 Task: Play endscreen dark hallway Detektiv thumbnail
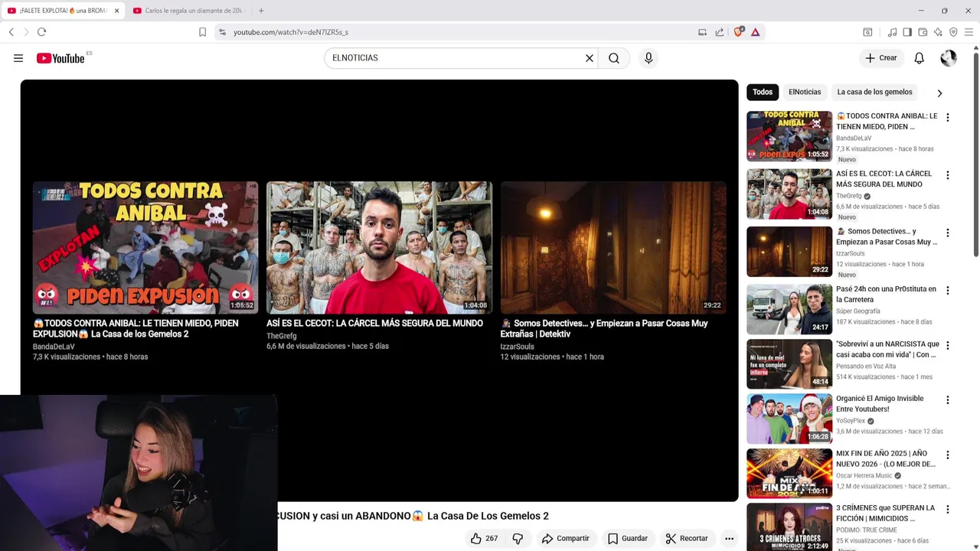[x=613, y=247]
